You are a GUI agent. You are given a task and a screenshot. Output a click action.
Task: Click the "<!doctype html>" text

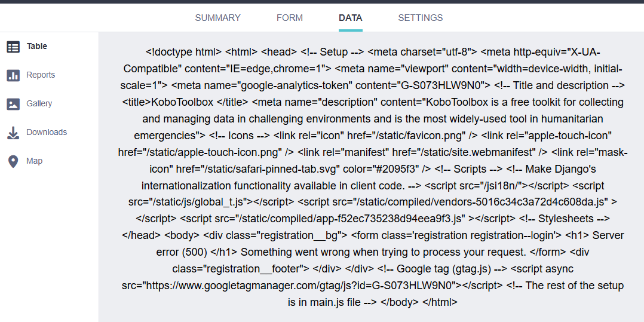click(184, 52)
